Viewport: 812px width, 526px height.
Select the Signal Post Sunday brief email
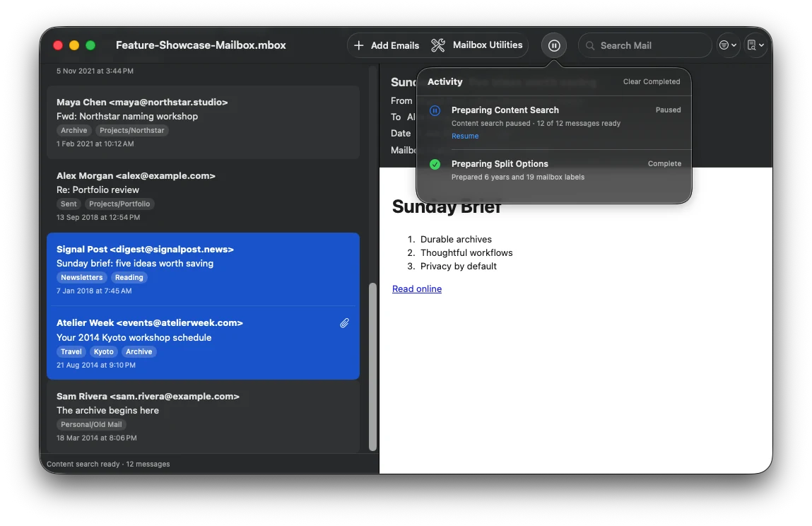203,269
